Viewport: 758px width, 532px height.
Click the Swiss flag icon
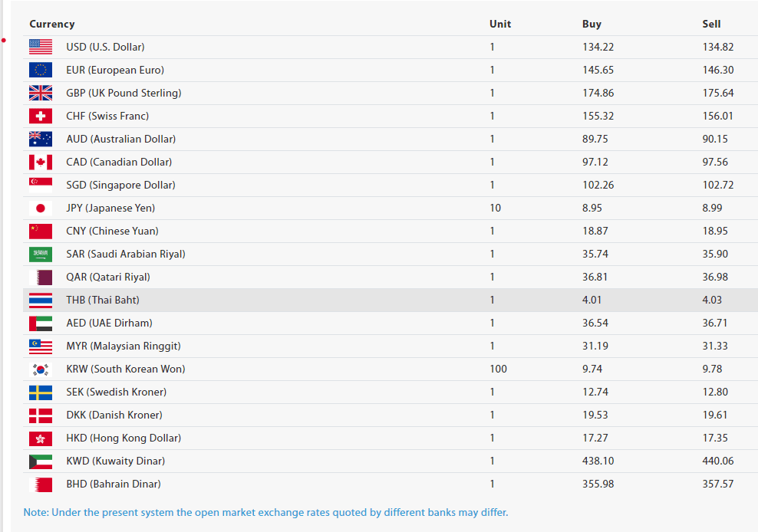[x=41, y=116]
